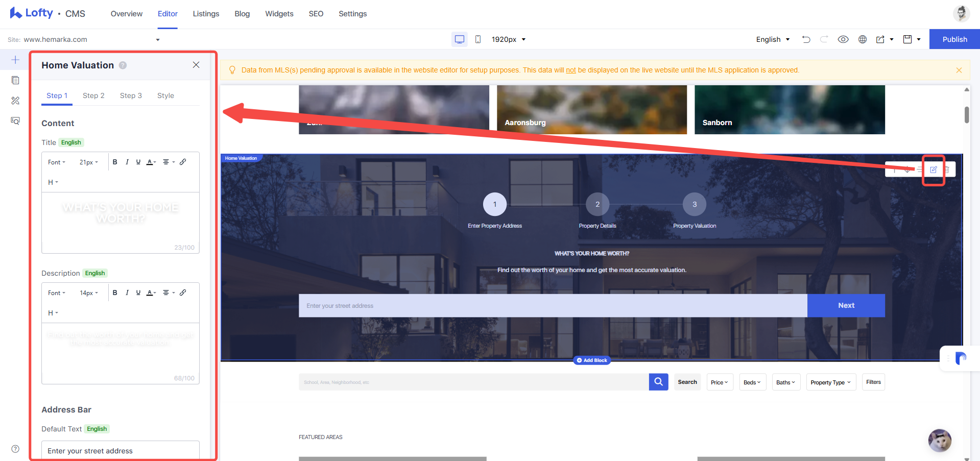Toggle bold in Title editor toolbar
The height and width of the screenshot is (461, 980).
coord(115,162)
